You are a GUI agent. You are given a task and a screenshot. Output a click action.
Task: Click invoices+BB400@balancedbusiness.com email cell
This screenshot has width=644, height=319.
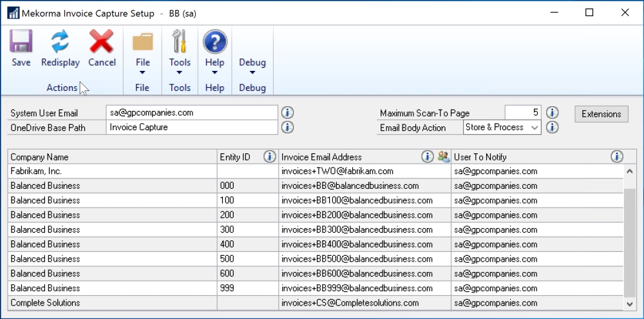click(365, 244)
